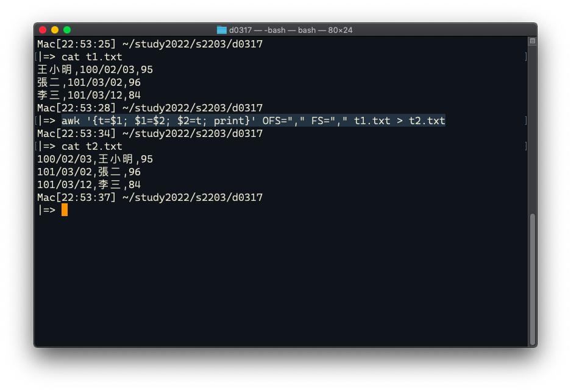571x392 pixels.
Task: Click the output line 王小明,100/02/03,95
Action: (x=95, y=70)
